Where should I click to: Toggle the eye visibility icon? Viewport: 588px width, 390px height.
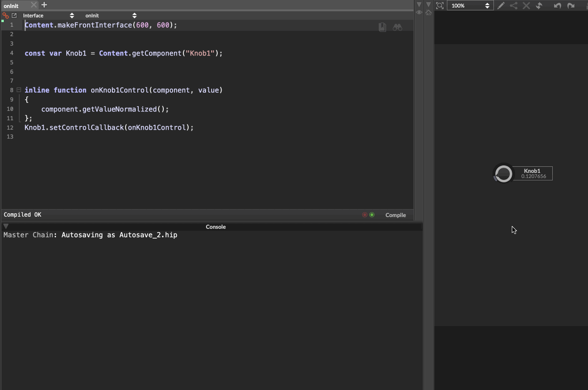coord(419,13)
